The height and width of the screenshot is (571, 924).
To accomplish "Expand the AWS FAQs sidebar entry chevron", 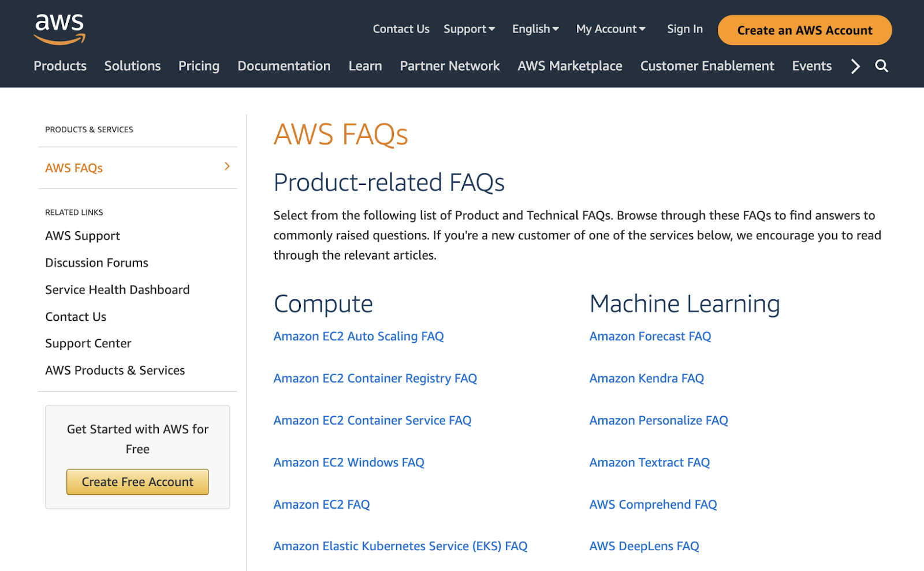I will [227, 166].
